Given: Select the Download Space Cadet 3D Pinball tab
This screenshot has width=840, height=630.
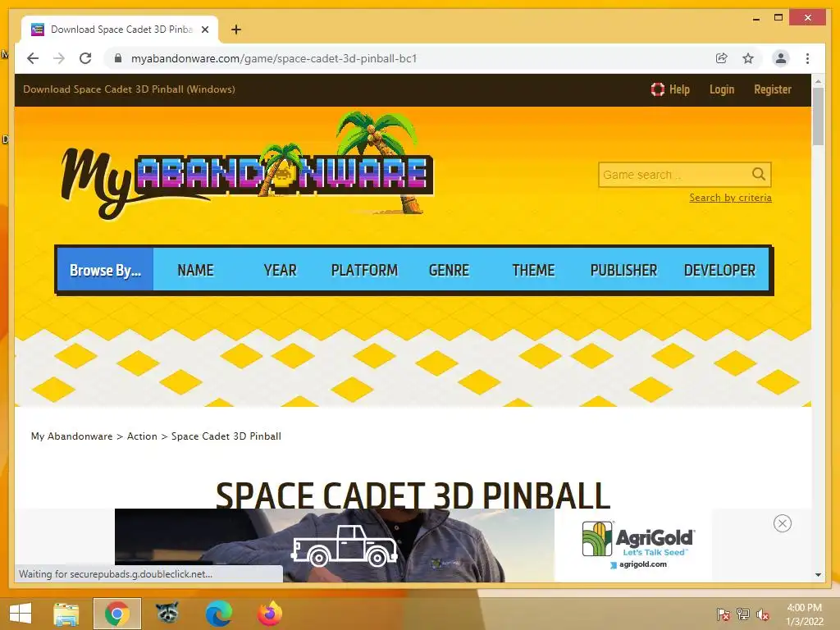Looking at the screenshot, I should click(x=120, y=30).
